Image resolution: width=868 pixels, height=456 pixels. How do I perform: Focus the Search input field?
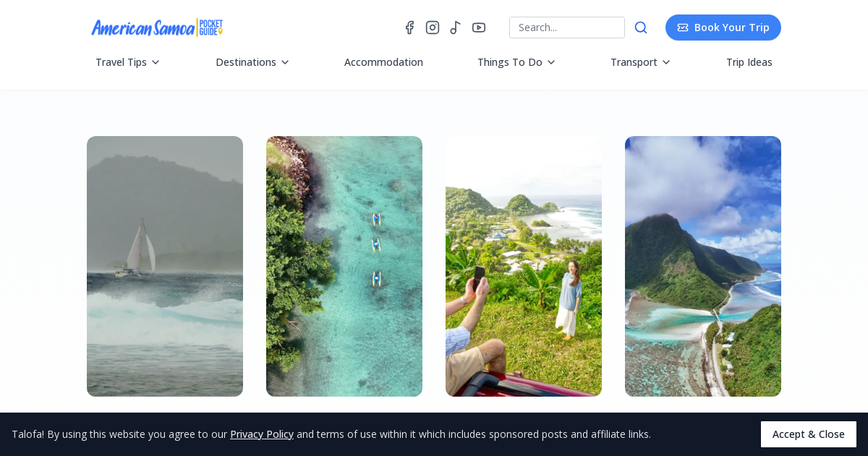[567, 28]
